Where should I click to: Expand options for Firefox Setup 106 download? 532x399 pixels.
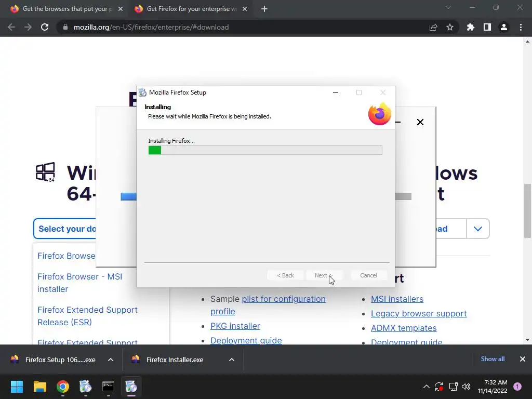[111, 360]
